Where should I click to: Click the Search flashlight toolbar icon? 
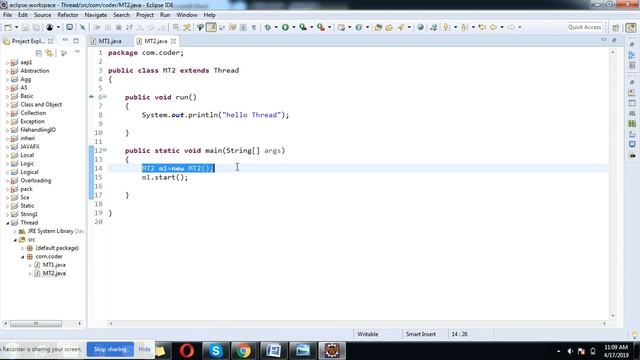401,27
